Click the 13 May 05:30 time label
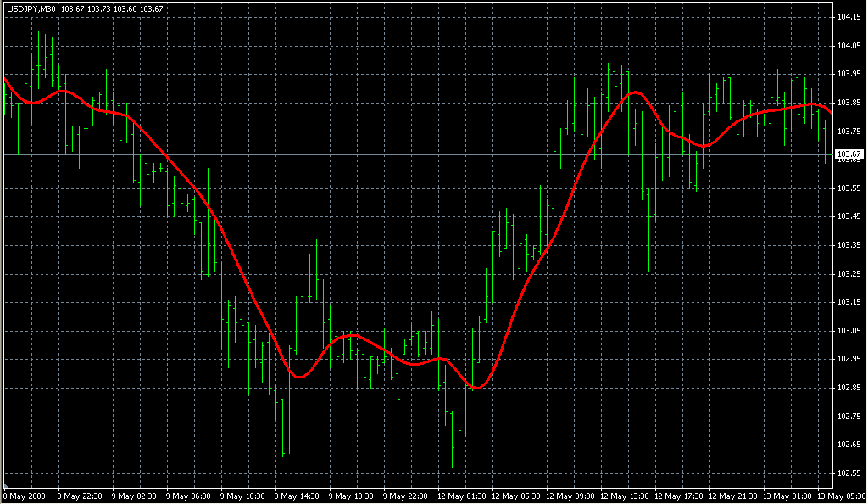The width and height of the screenshot is (868, 504). (839, 496)
